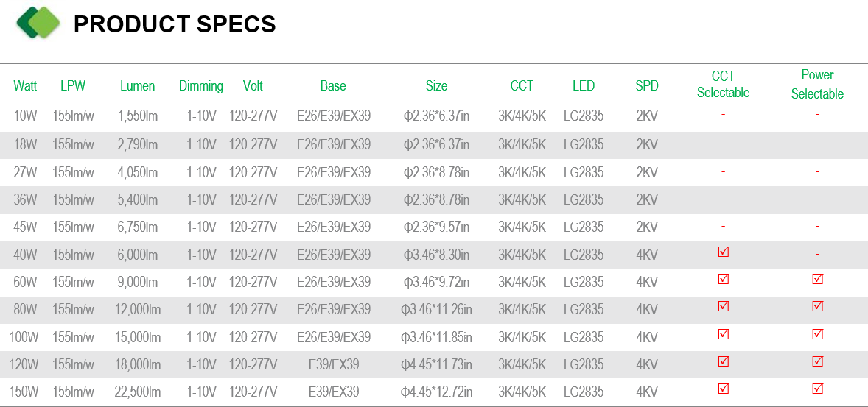The height and width of the screenshot is (407, 868).
Task: Toggle Power Selectable checkbox for 60W row
Action: point(817,279)
